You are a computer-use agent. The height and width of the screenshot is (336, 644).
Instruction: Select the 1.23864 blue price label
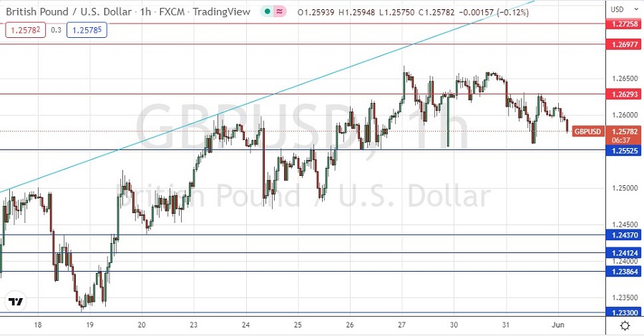click(626, 271)
